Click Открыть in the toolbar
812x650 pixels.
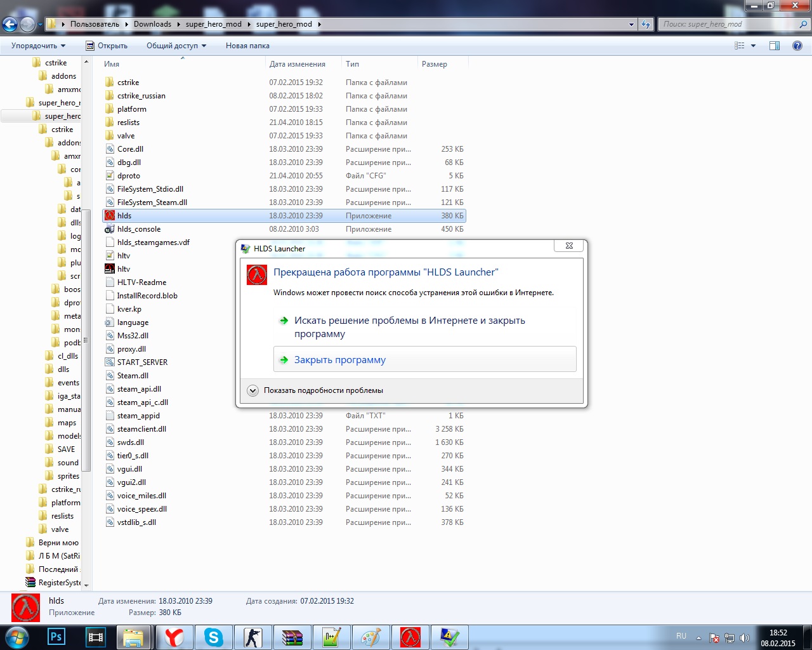point(107,46)
